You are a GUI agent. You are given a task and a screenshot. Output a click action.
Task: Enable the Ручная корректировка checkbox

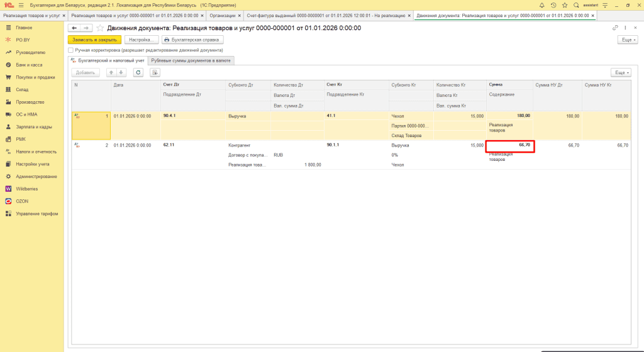pyautogui.click(x=71, y=50)
